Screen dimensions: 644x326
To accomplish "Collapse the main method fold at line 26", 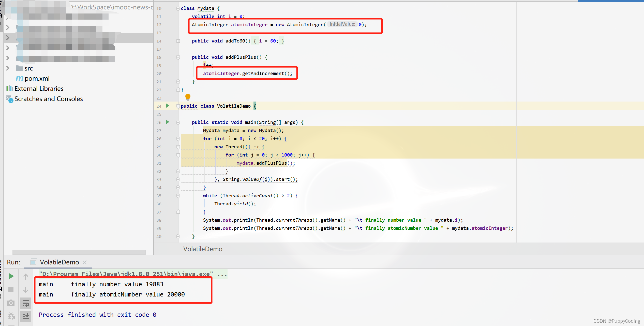I will click(x=178, y=122).
